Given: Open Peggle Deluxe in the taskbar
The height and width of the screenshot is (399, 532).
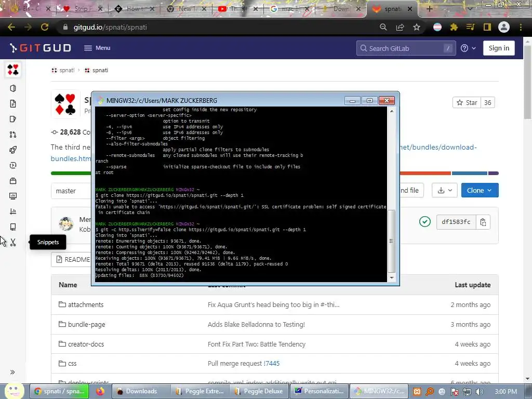Looking at the screenshot, I should (x=259, y=391).
